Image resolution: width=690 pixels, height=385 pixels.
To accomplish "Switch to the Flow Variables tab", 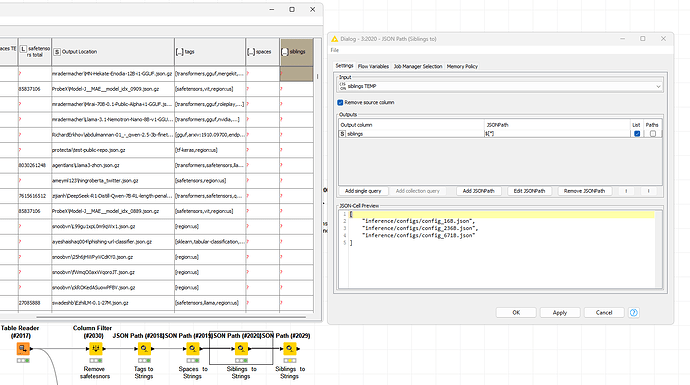I will [373, 66].
